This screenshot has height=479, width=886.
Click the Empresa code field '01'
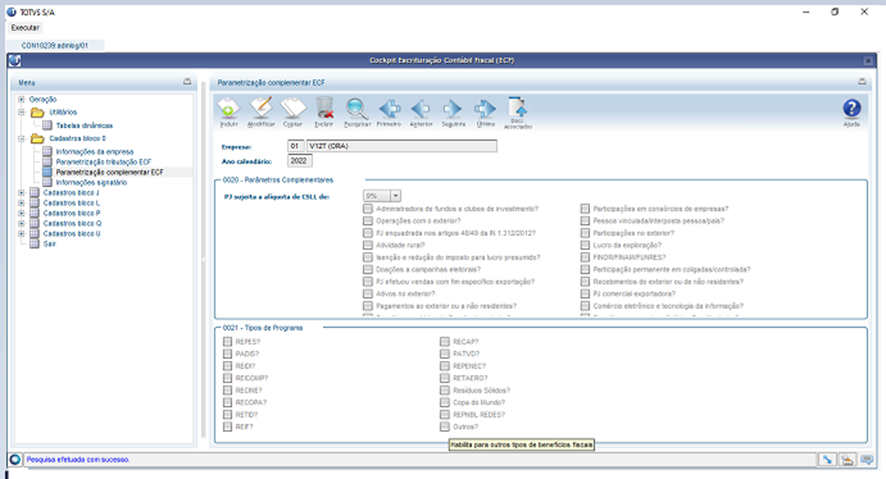click(296, 146)
